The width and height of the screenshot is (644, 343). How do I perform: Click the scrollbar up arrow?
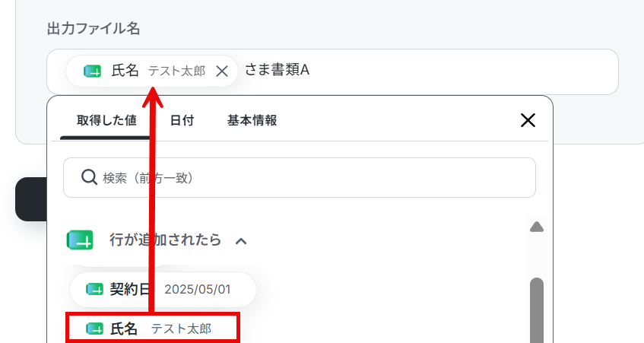537,227
